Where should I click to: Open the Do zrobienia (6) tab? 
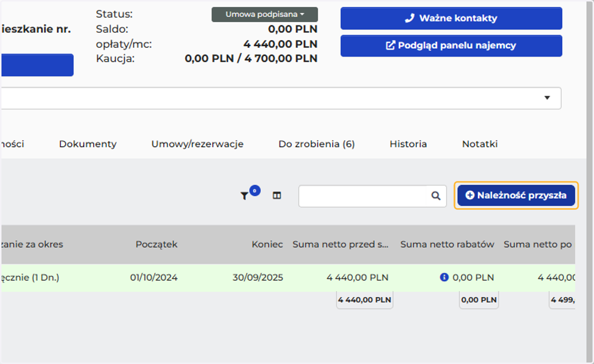coord(317,144)
